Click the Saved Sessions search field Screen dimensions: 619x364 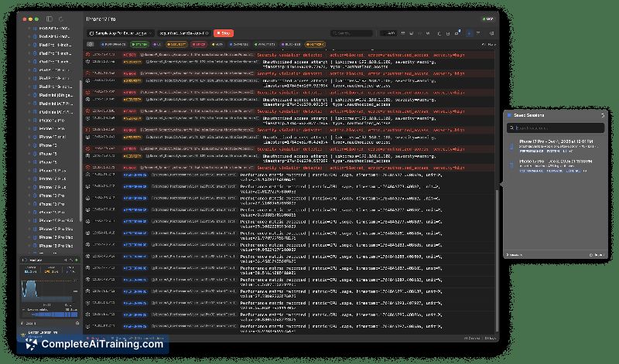coord(554,128)
